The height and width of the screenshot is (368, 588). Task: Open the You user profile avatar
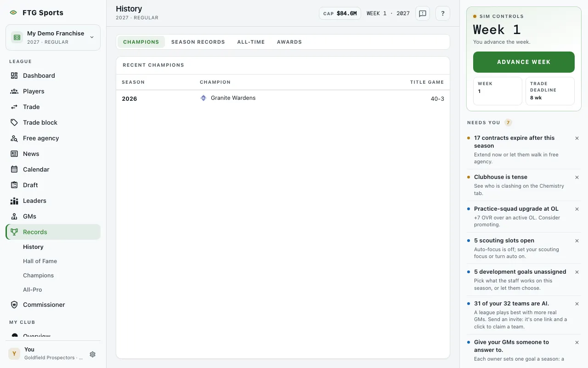14,353
